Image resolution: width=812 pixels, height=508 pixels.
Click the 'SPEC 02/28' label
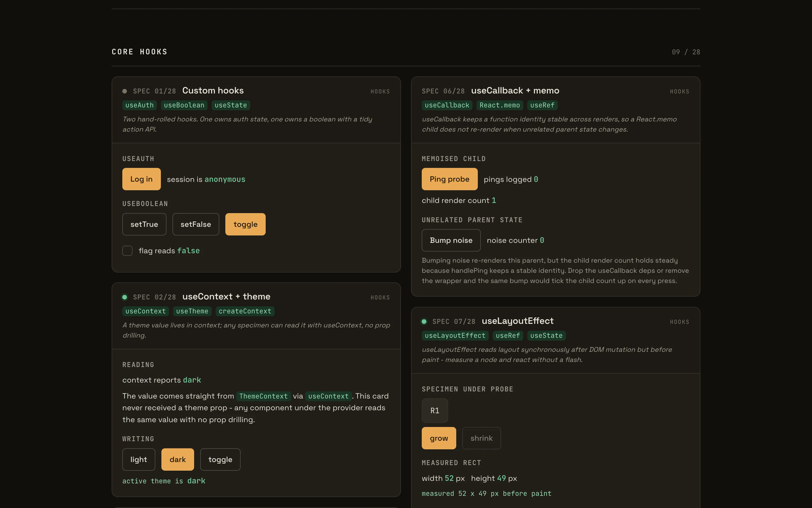point(154,297)
